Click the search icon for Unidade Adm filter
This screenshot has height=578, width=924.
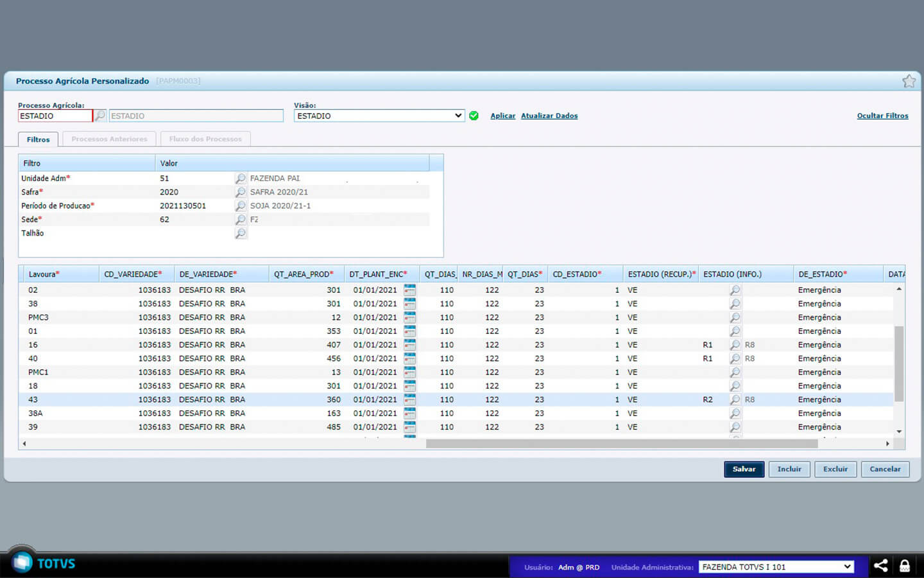coord(240,179)
